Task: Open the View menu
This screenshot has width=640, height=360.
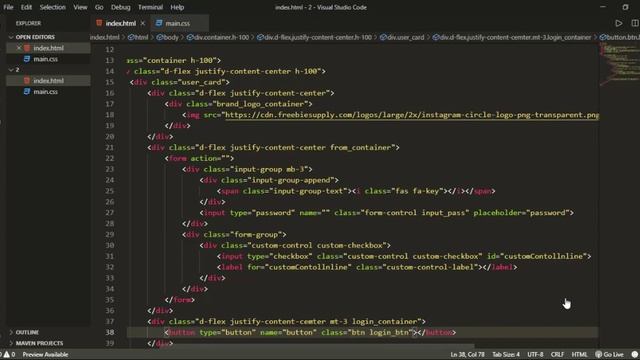Action: 80,7
